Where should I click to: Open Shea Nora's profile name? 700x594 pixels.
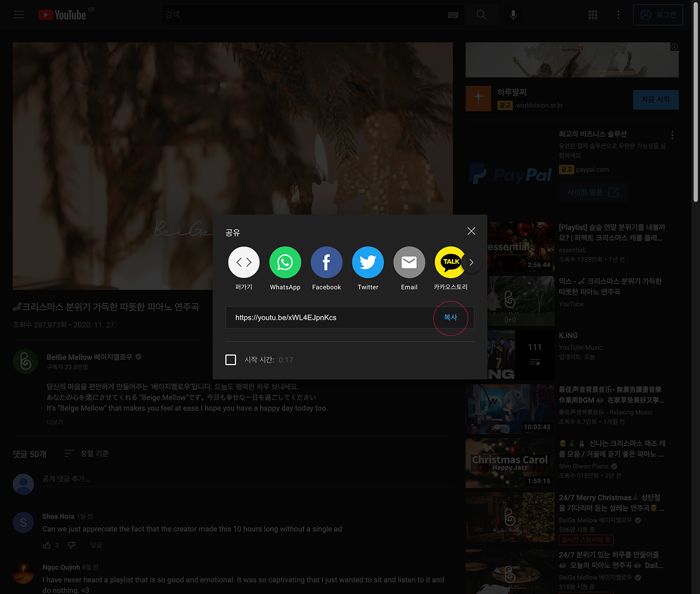58,516
